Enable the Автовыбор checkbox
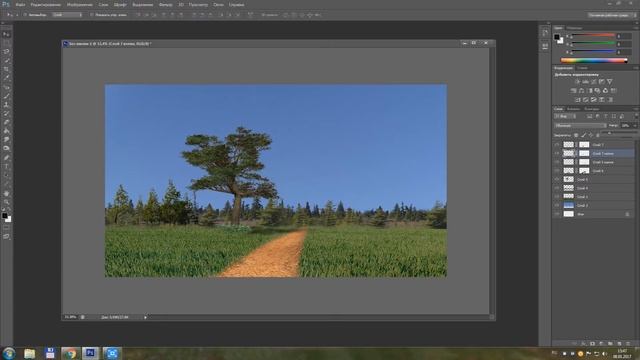The image size is (640, 360). tap(25, 15)
